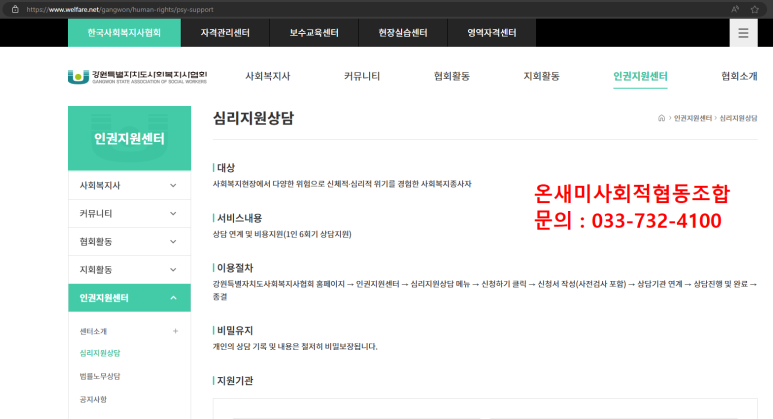Image resolution: width=773 pixels, height=419 pixels.
Task: Open 협회활동 main navigation menu
Action: click(452, 76)
